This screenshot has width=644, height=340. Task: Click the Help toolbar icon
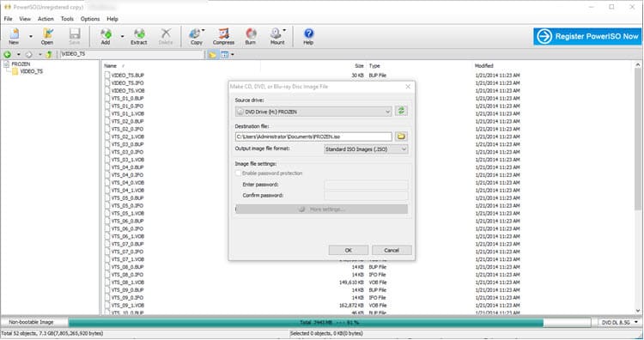pos(308,36)
